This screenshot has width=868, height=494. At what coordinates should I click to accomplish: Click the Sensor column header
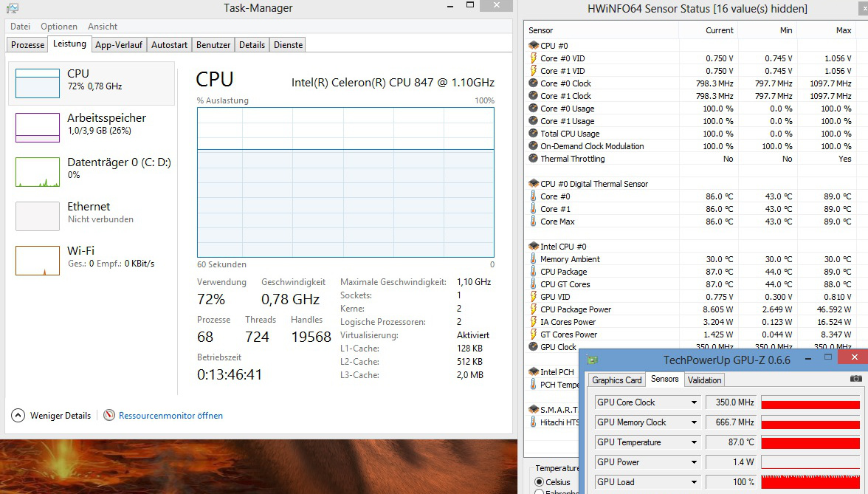coord(602,30)
